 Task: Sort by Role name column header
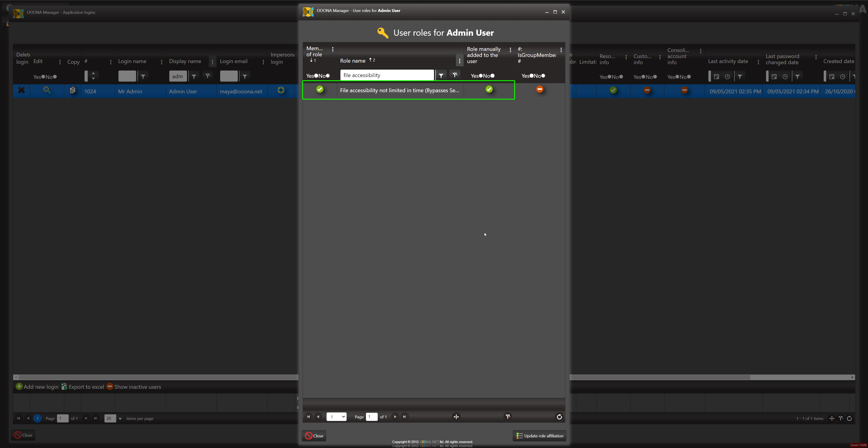pos(352,61)
